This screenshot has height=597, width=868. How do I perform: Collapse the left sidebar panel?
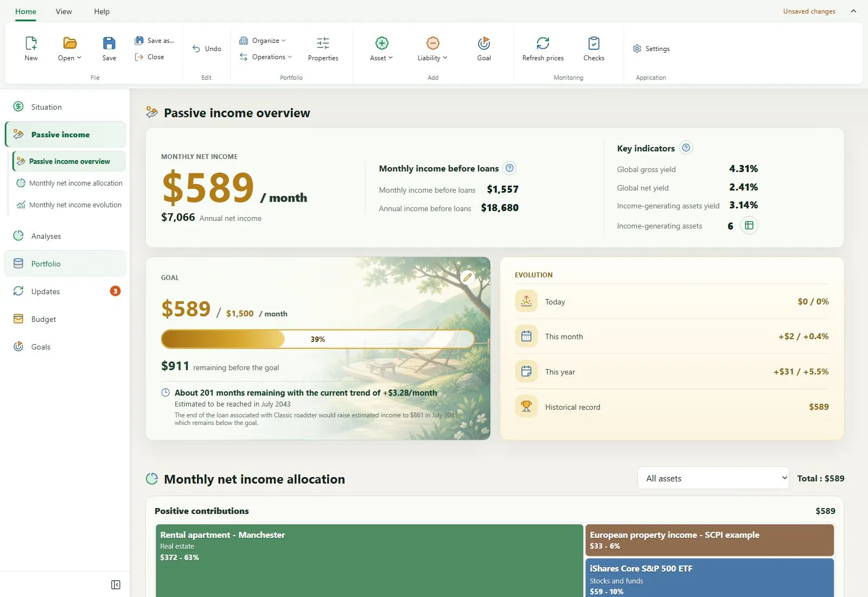coord(116,585)
